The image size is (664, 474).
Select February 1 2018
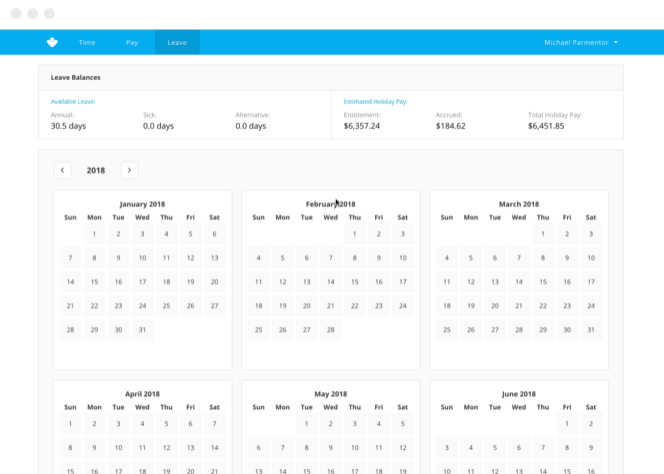(354, 234)
